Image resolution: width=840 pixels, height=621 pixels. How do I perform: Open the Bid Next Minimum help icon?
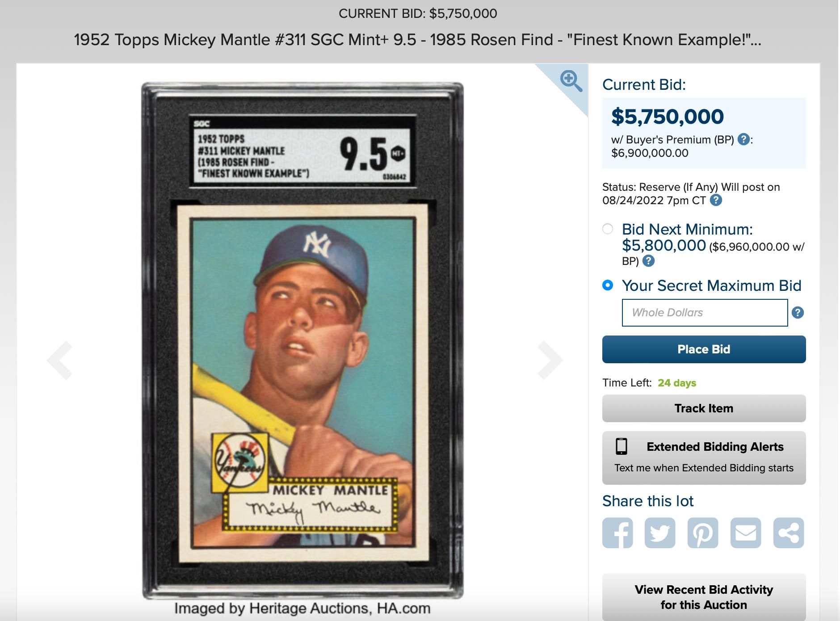(x=648, y=261)
